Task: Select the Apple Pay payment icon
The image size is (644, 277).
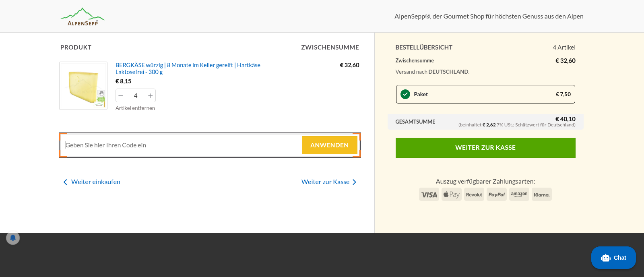Action: [452, 194]
